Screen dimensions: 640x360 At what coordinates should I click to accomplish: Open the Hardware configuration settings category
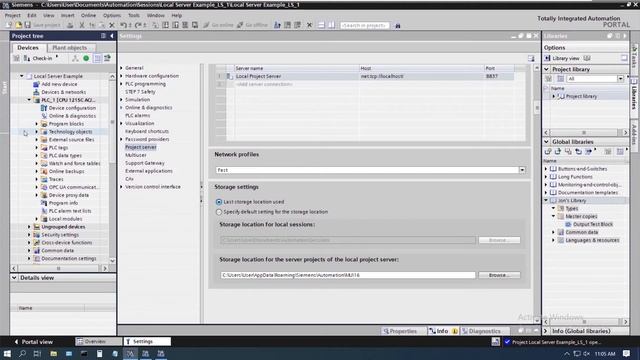pyautogui.click(x=151, y=76)
